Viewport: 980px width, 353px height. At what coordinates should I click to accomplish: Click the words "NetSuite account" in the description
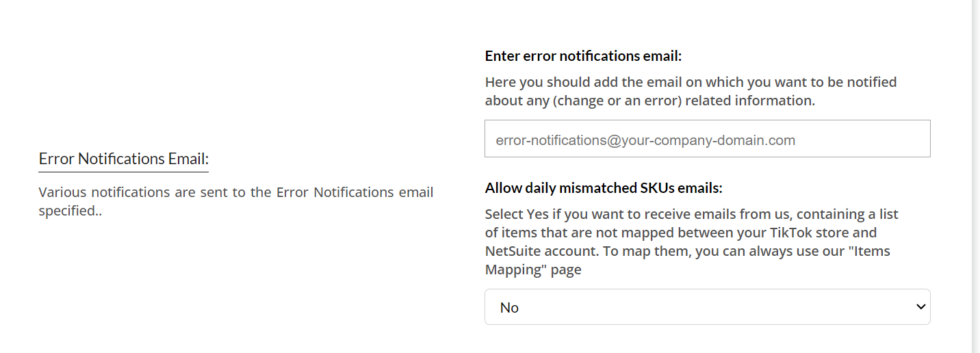541,251
